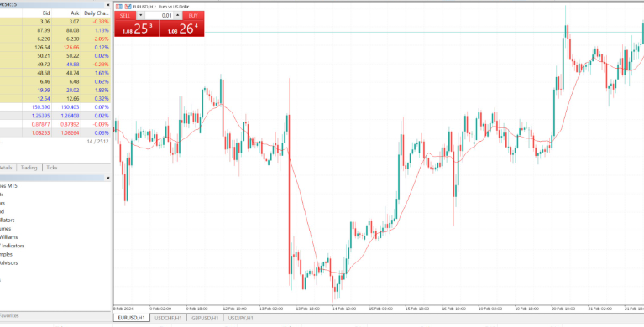This screenshot has height=327, width=644.
Task: Click the BUY button at 1.08264
Action: tap(181, 24)
